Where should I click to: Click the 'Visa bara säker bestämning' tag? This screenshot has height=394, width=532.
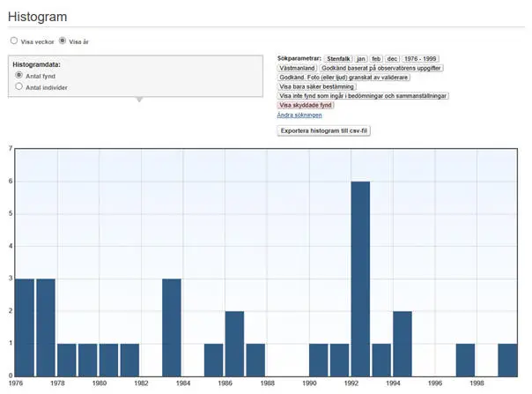point(317,86)
